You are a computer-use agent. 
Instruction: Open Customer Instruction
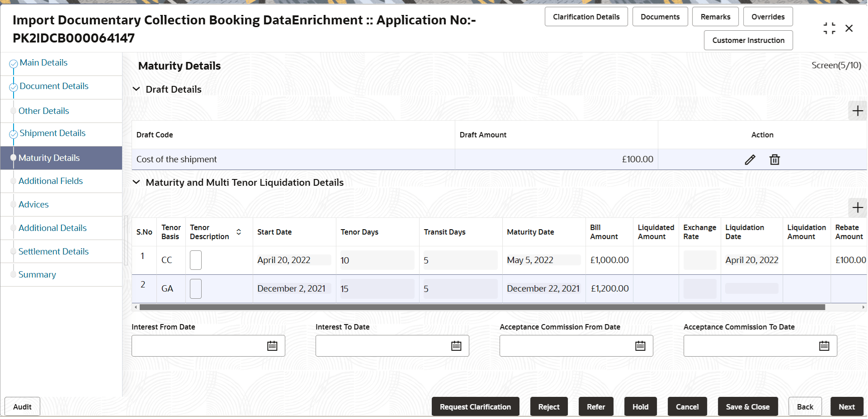(x=748, y=40)
